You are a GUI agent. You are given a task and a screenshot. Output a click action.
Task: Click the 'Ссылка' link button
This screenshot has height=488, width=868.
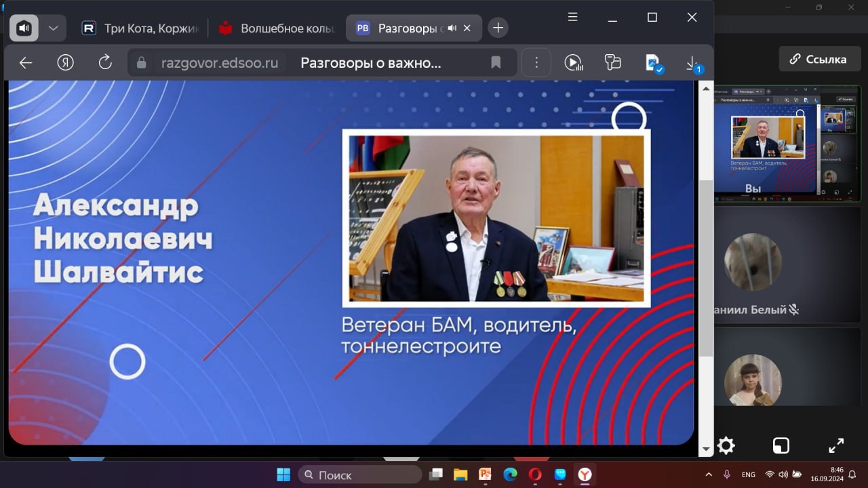(818, 59)
